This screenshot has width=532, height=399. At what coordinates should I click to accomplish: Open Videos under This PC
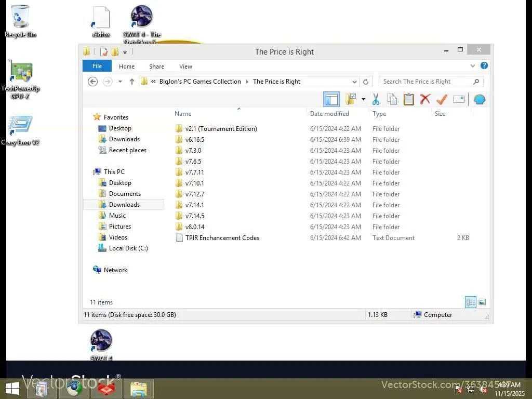point(118,237)
